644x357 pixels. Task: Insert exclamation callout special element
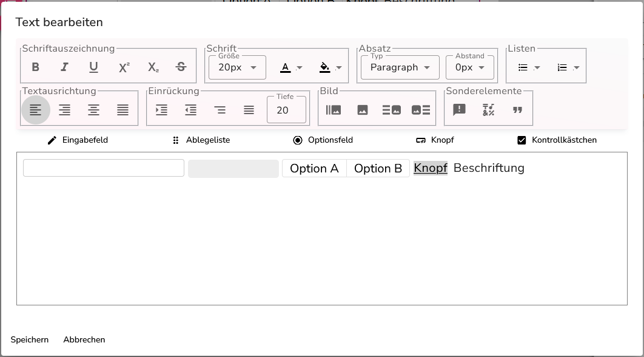tap(459, 110)
